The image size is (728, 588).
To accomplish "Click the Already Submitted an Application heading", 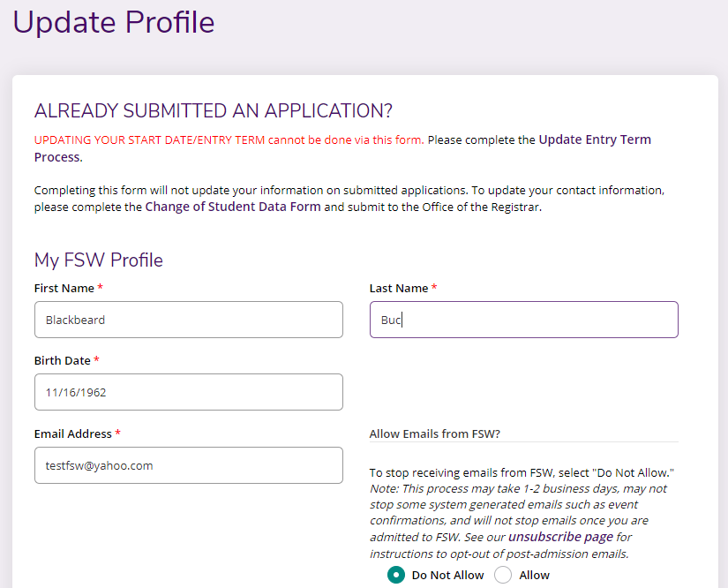I will (213, 111).
